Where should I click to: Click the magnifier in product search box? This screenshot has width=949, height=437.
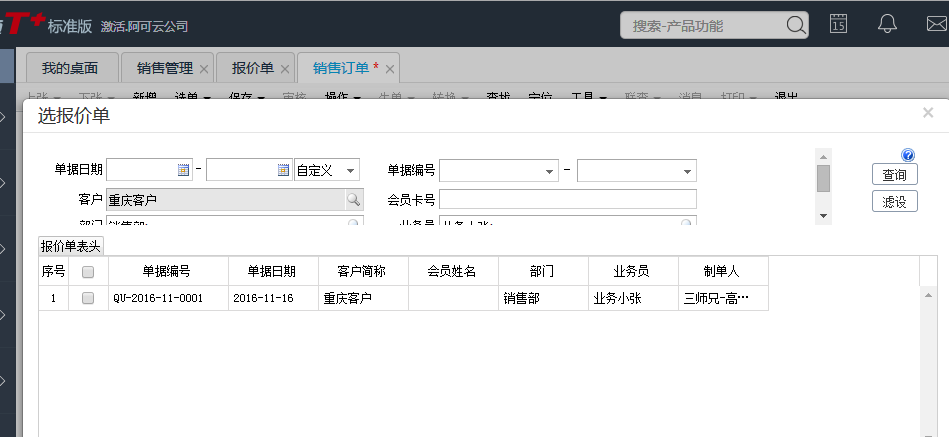(796, 25)
